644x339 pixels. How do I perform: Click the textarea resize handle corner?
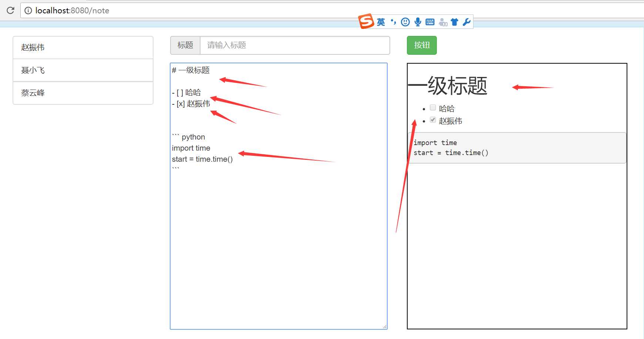[385, 326]
